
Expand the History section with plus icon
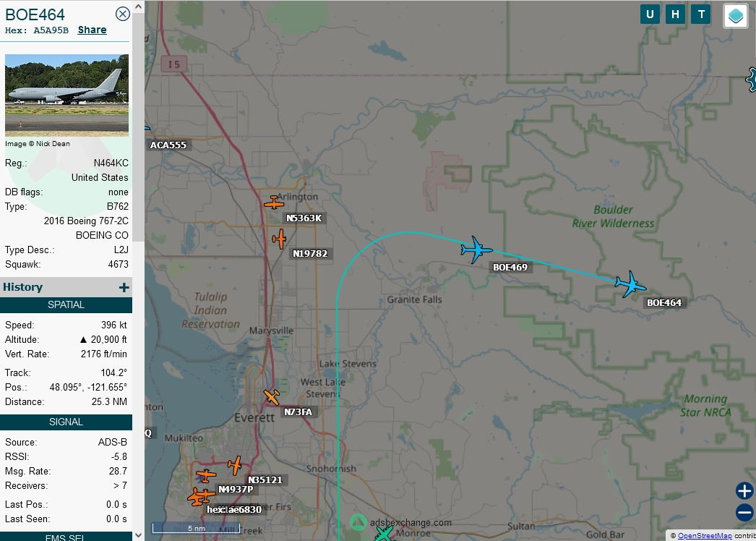(124, 288)
